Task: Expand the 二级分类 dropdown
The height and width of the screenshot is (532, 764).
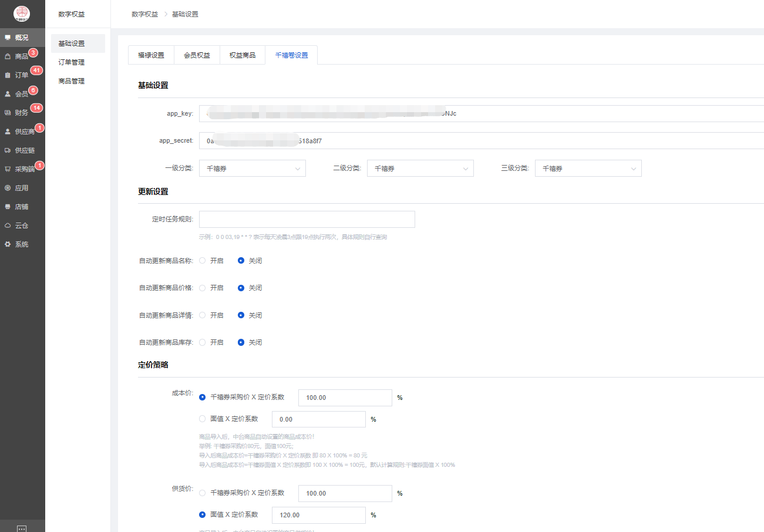Action: pyautogui.click(x=420, y=169)
